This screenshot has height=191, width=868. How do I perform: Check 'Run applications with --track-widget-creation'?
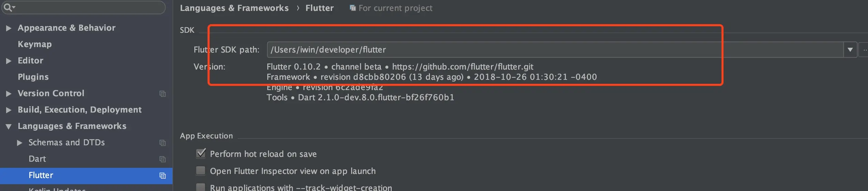coord(201,187)
